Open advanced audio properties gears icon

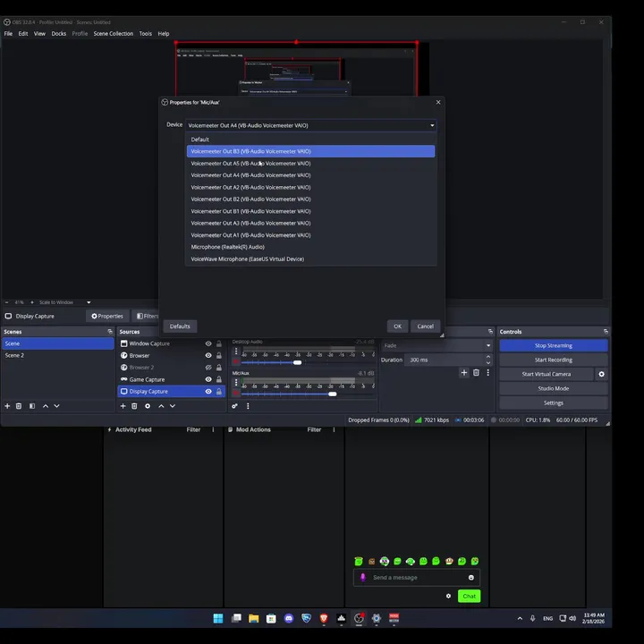[234, 406]
